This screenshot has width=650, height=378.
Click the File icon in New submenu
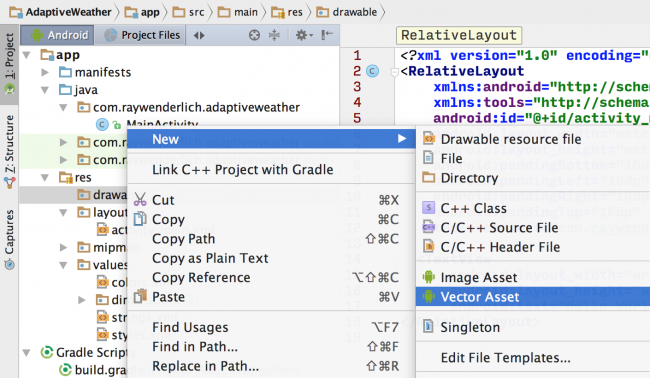[x=428, y=158]
